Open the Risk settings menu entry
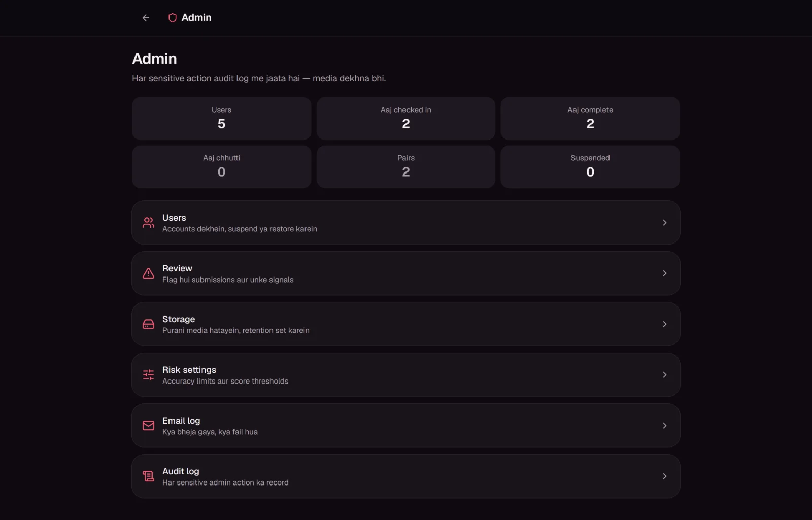812x520 pixels. pos(406,375)
